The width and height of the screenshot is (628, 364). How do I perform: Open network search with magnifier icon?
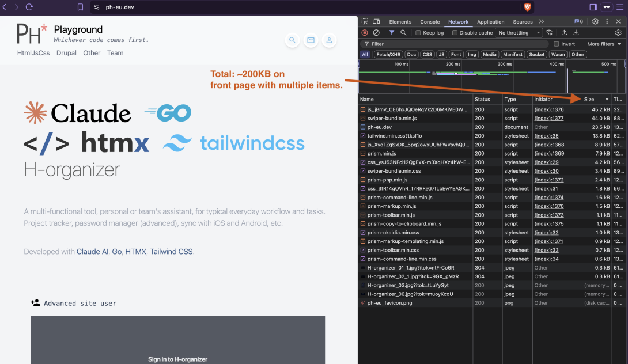pyautogui.click(x=403, y=33)
